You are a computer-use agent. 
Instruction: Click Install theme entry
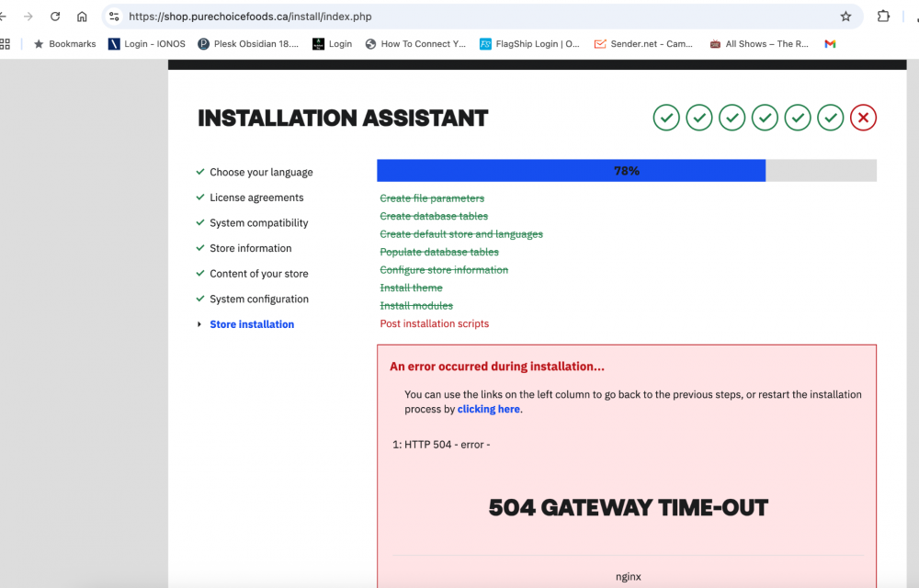pos(411,288)
